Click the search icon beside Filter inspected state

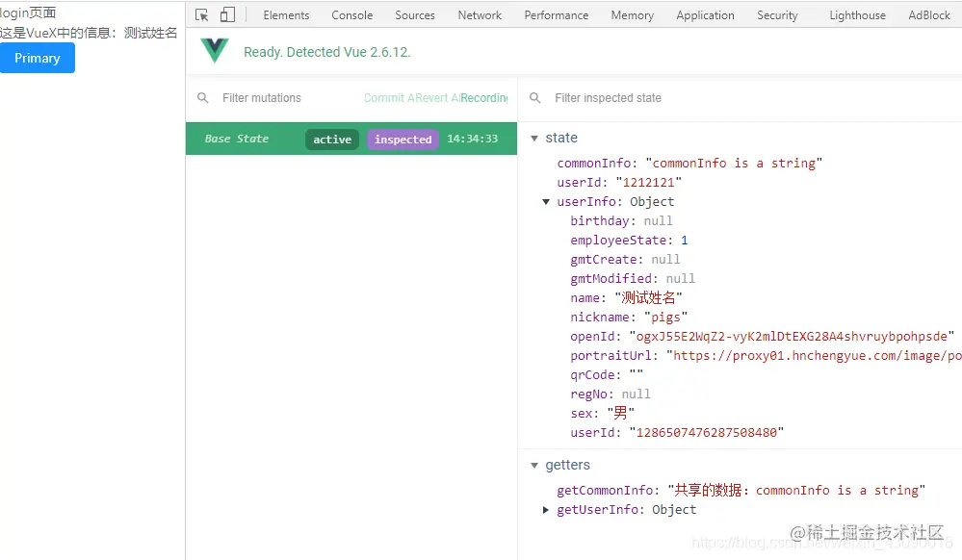tap(535, 97)
